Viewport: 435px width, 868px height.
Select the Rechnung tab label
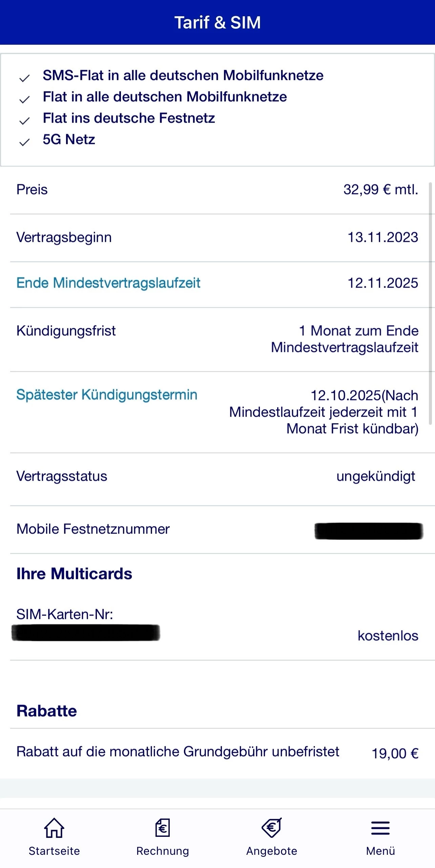[x=163, y=851]
